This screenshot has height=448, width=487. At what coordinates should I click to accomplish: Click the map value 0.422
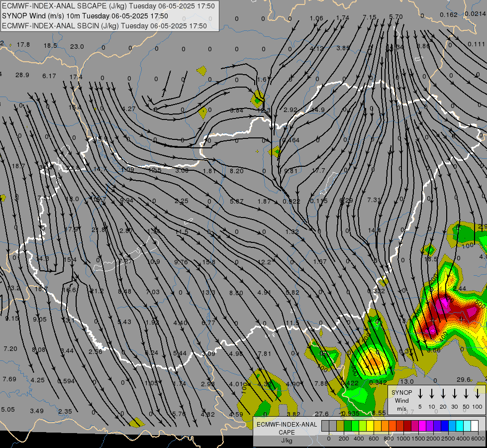click(x=350, y=383)
